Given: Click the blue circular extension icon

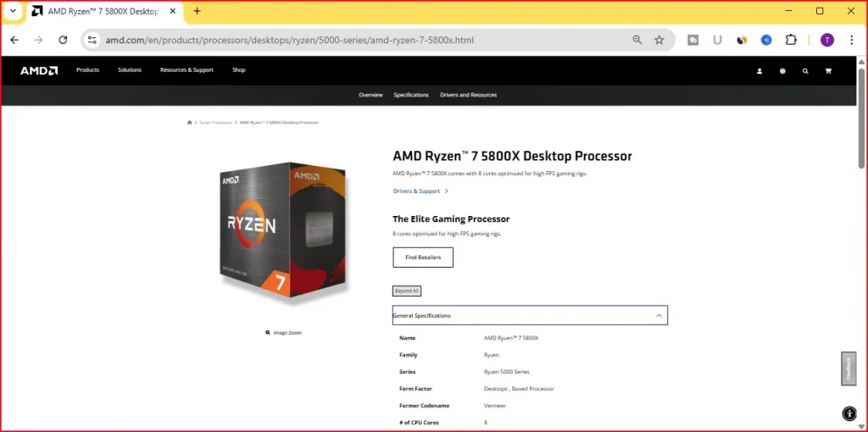Looking at the screenshot, I should (766, 40).
